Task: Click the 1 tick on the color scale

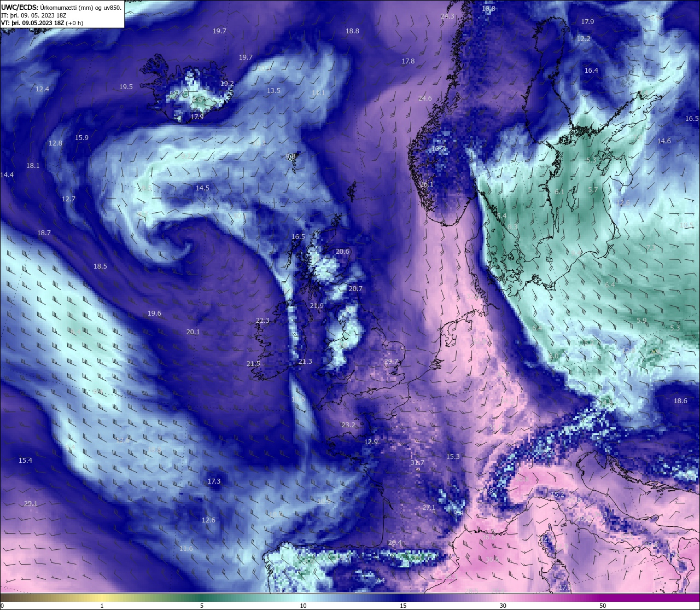Action: pyautogui.click(x=102, y=606)
